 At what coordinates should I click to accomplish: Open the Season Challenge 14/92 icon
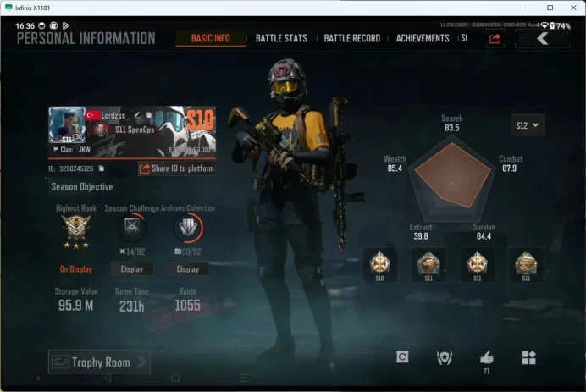132,227
